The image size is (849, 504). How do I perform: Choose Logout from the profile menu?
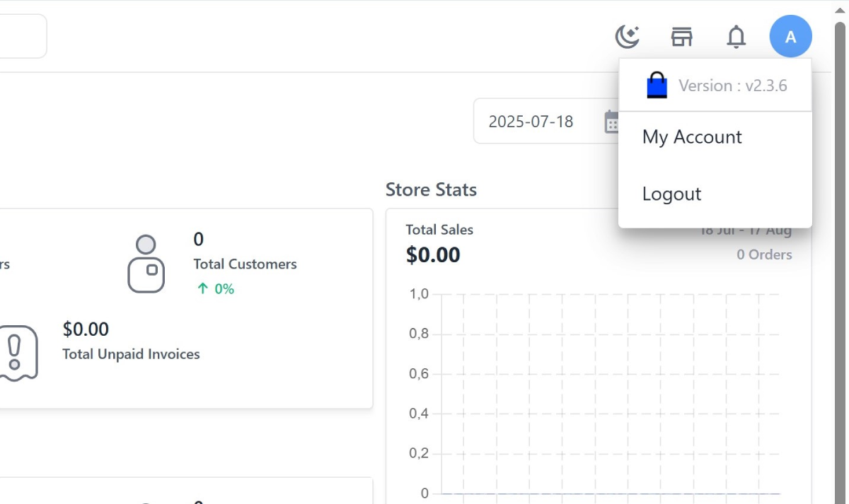click(x=671, y=194)
